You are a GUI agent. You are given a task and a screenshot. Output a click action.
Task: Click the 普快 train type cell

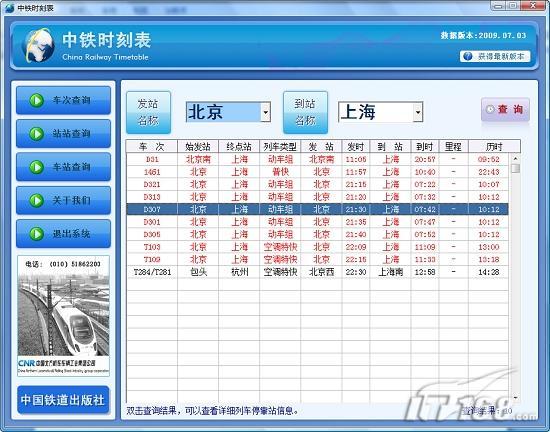click(x=280, y=172)
